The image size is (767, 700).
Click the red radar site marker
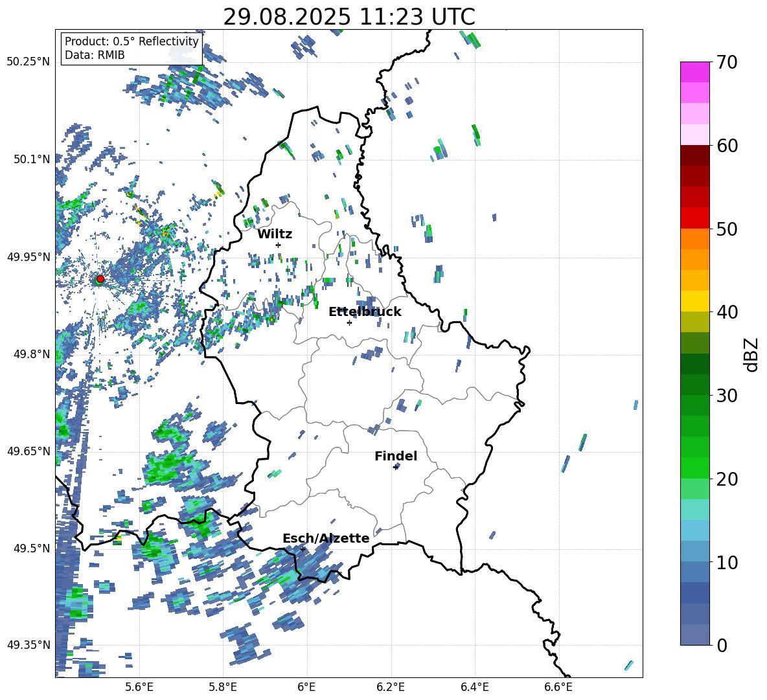pos(100,278)
